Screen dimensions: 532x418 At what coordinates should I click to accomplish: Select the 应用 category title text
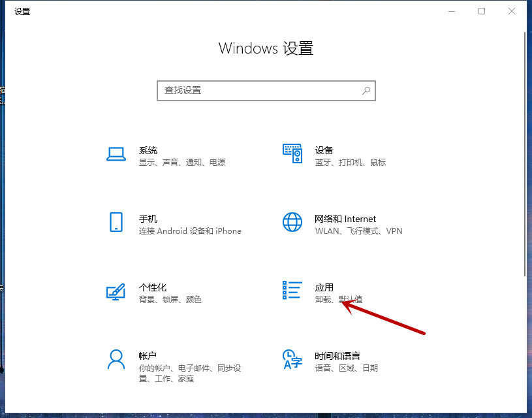[324, 287]
